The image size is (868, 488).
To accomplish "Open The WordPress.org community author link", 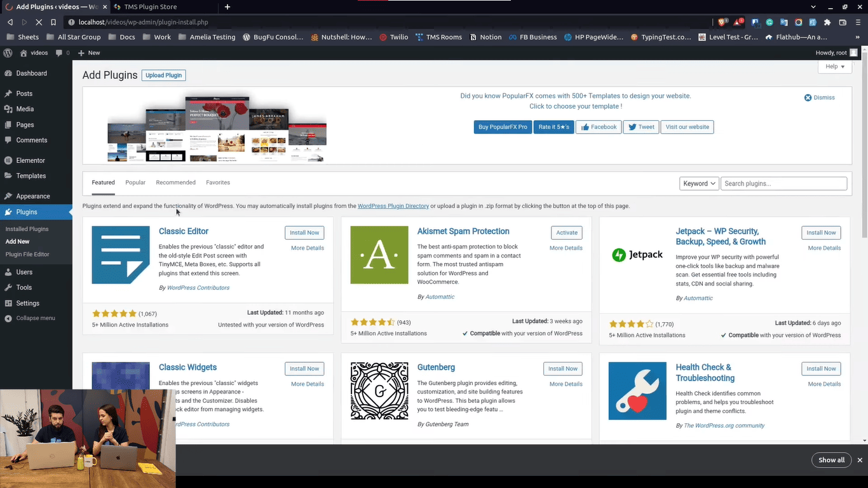I will (724, 426).
